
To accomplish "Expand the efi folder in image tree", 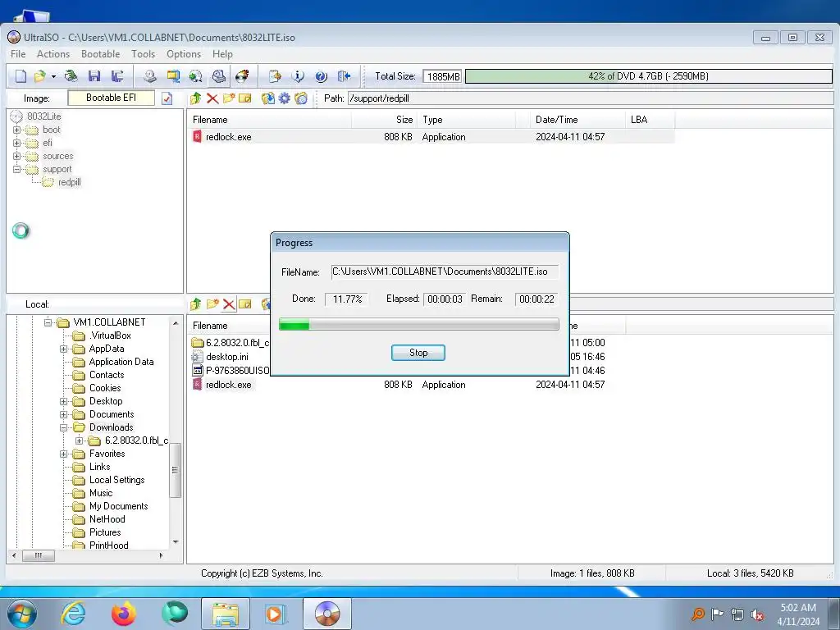I will 16,143.
